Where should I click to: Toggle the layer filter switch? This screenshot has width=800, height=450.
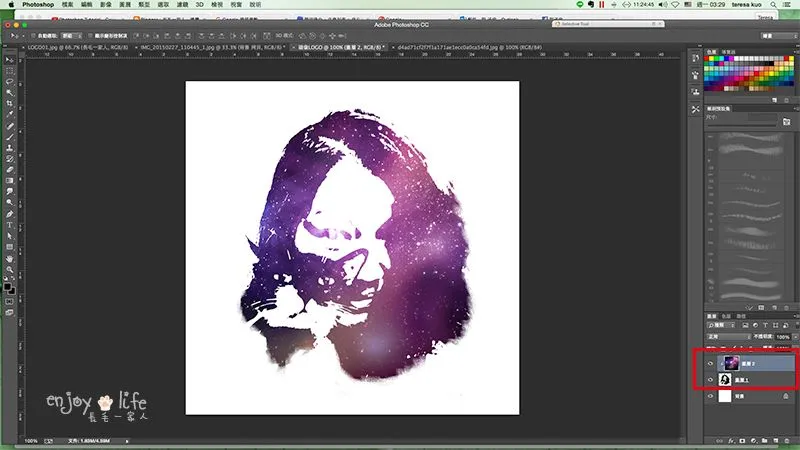pyautogui.click(x=797, y=326)
